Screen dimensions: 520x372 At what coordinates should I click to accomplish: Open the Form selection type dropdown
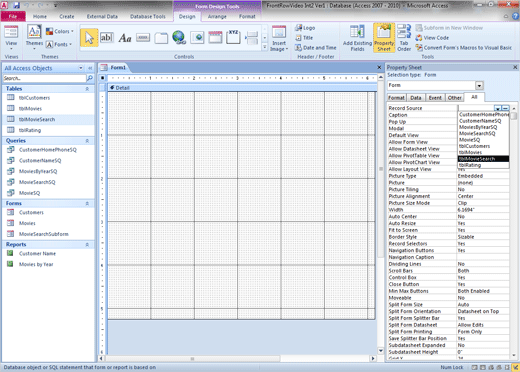tap(479, 86)
